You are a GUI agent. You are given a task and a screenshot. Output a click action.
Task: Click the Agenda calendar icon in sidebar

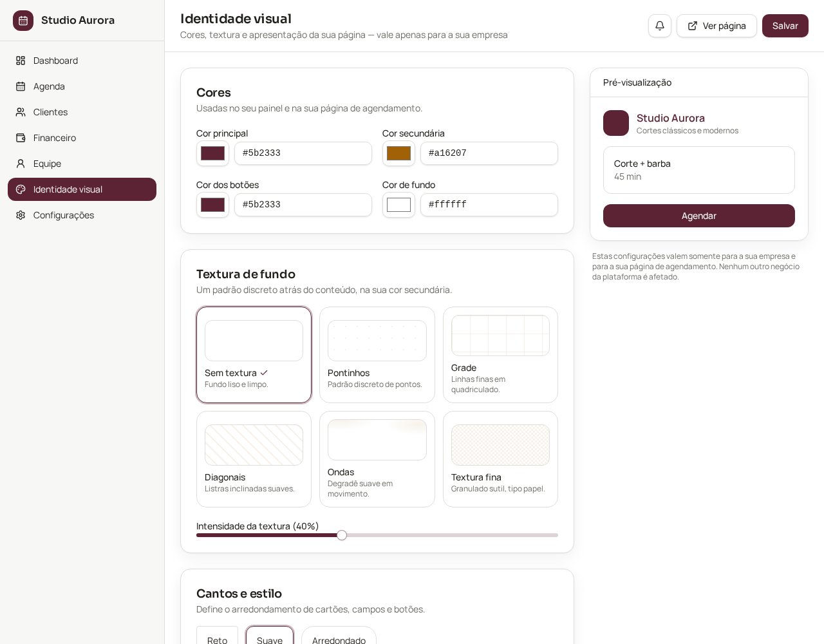click(x=21, y=86)
